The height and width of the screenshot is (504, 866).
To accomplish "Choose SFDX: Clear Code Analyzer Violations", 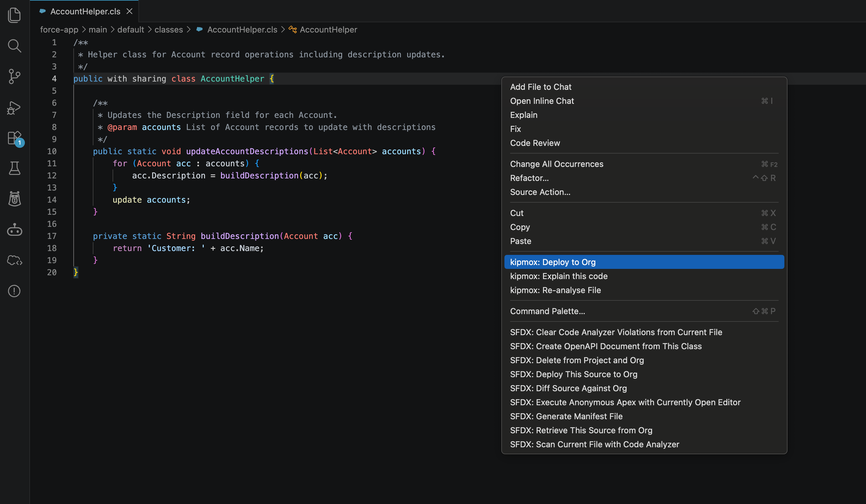I will point(644,332).
